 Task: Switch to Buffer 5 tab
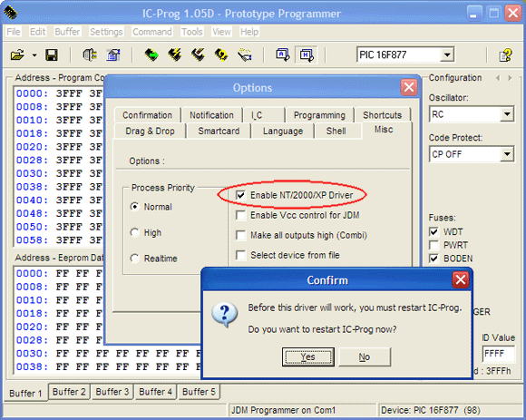[199, 392]
